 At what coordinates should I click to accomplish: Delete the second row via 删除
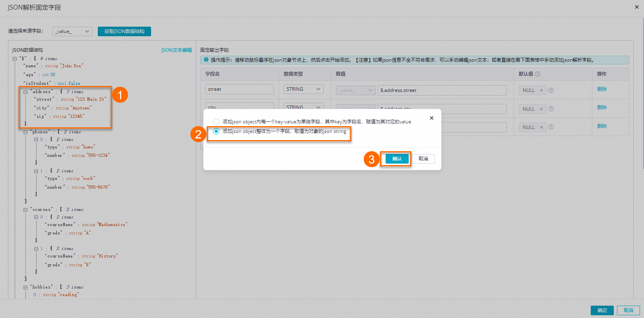point(602,107)
